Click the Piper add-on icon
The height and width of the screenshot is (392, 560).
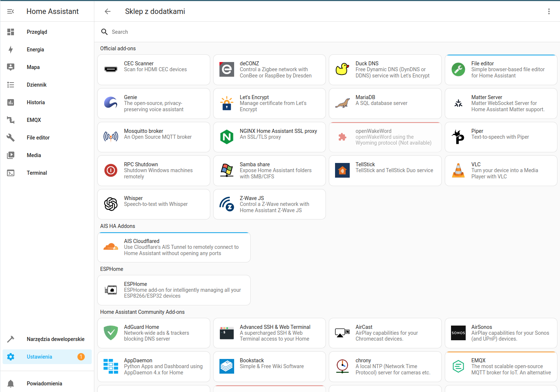point(458,137)
